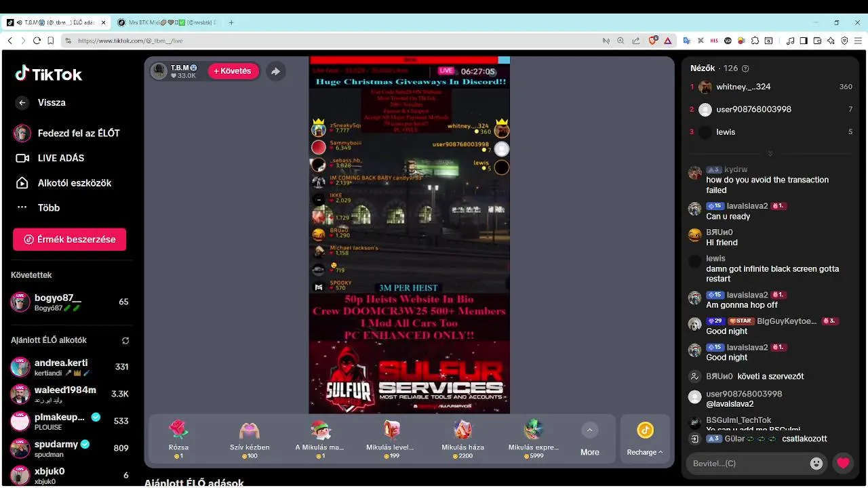This screenshot has width=868, height=488.
Task: Open Brave VPN shield icon
Action: pyautogui.click(x=844, y=41)
